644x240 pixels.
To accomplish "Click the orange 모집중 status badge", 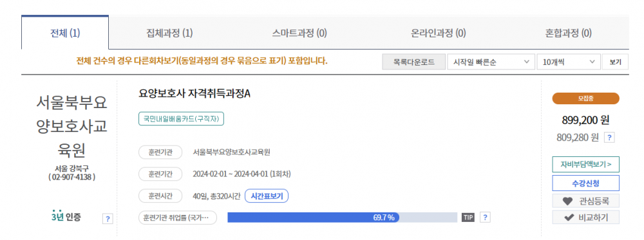I will point(585,98).
